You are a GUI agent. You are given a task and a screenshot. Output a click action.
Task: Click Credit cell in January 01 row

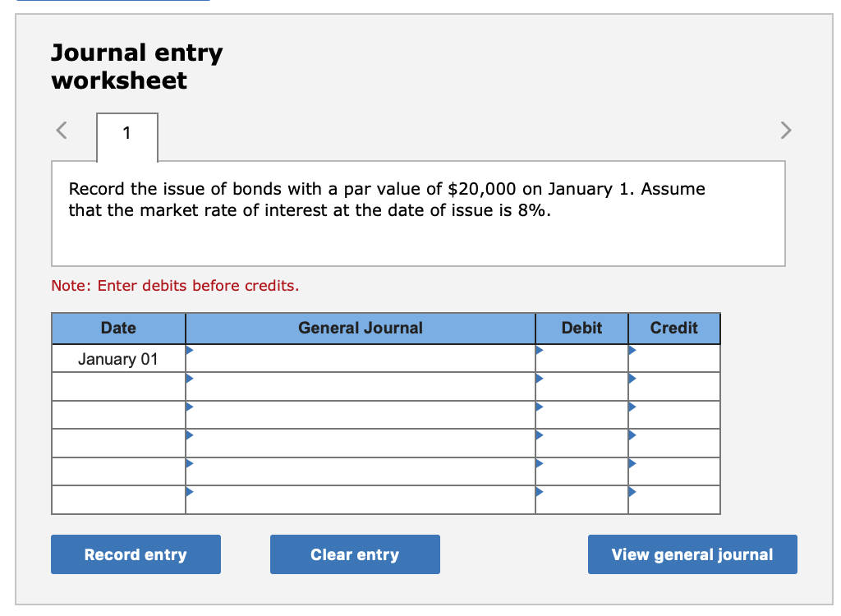(674, 359)
